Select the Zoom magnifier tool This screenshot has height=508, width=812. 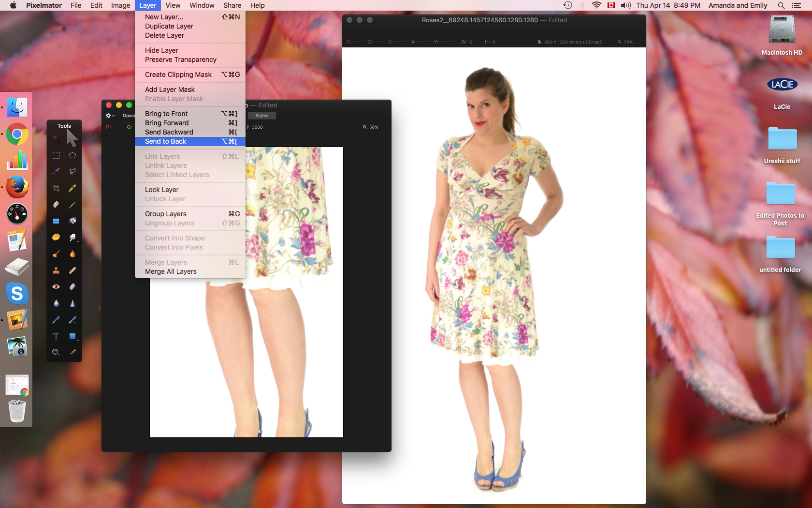56,352
